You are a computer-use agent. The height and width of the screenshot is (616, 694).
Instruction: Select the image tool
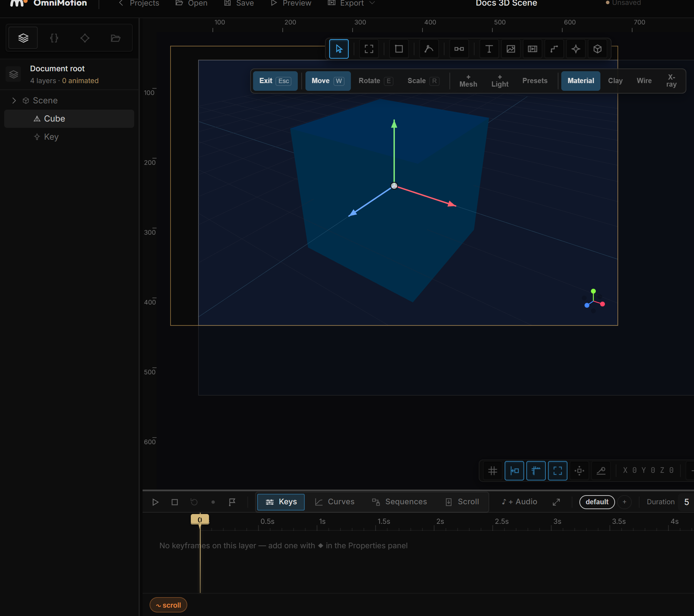tap(511, 49)
